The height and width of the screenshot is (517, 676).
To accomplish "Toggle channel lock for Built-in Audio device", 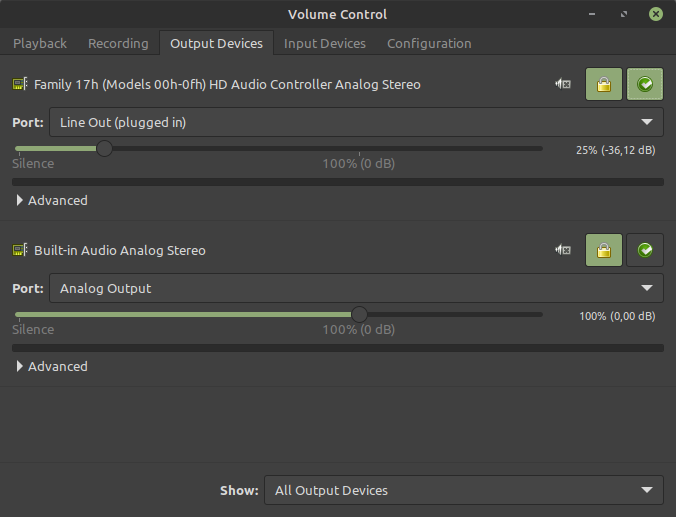I will click(x=604, y=250).
